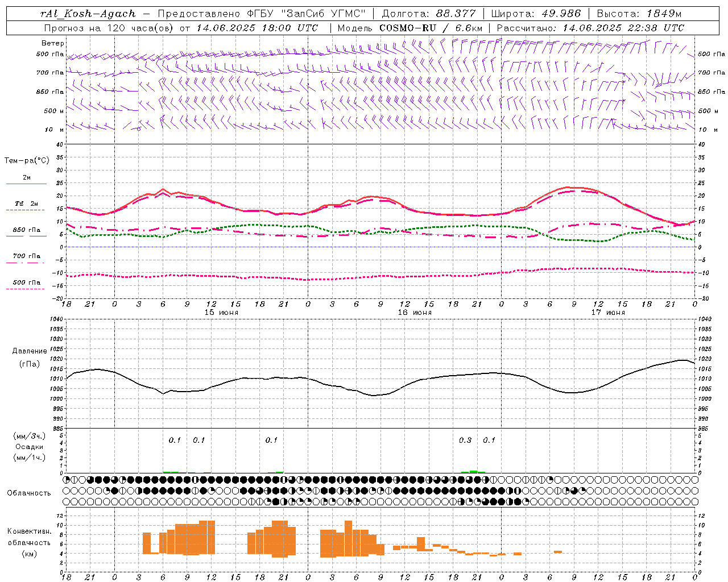Select Рассчитано: 14.06.2025 22:38 UTC text
This screenshot has width=728, height=582.
pyautogui.click(x=590, y=28)
